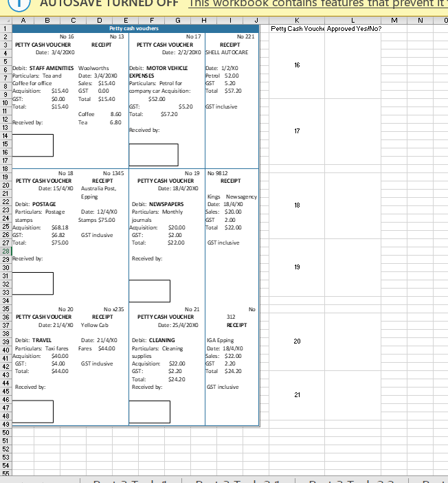
Task: Select signature box under voucher No 21
Action: pyautogui.click(x=149, y=412)
